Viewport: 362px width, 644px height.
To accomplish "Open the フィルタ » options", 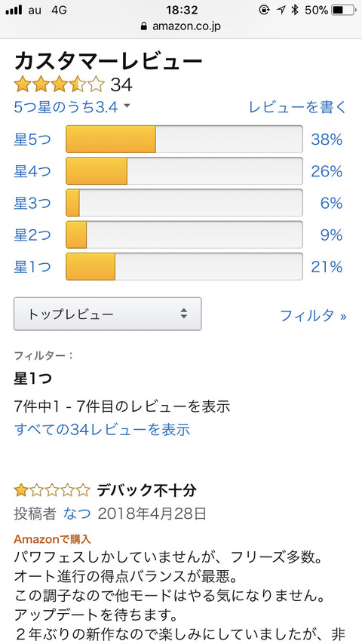I will click(x=313, y=315).
